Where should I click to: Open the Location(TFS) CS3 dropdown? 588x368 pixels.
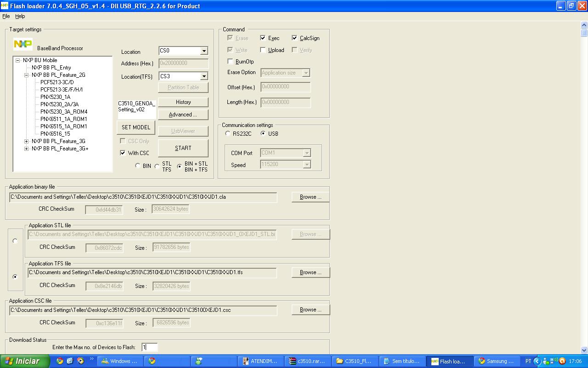pyautogui.click(x=204, y=76)
